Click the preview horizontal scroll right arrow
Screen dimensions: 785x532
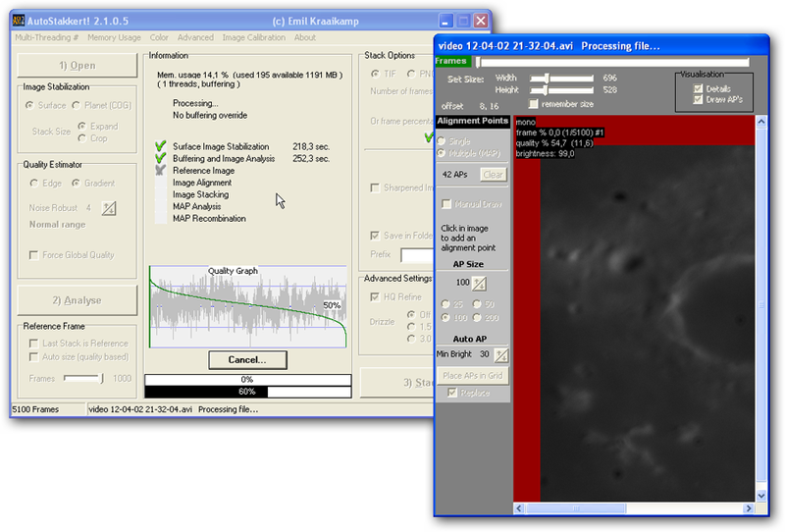coord(749,508)
